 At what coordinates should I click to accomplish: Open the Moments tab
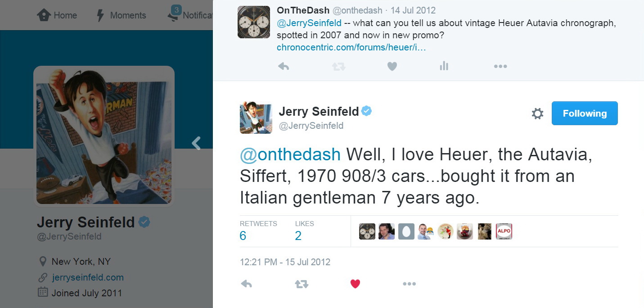pyautogui.click(x=122, y=15)
